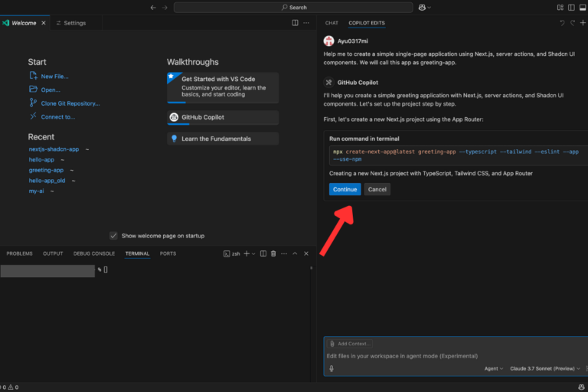Select the TERMINAL panel tab
Image resolution: width=588 pixels, height=392 pixels.
pyautogui.click(x=137, y=253)
